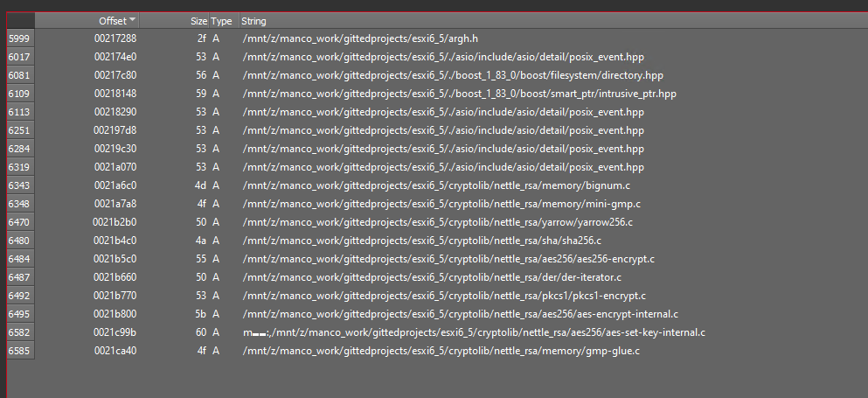The width and height of the screenshot is (868, 398).
Task: Click size value 4d
Action: click(200, 185)
